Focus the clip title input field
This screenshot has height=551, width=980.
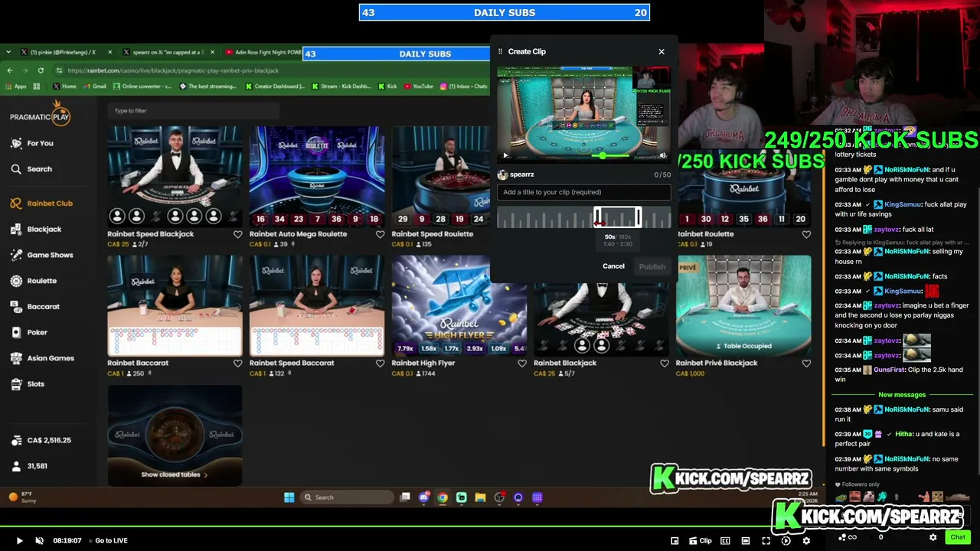pyautogui.click(x=584, y=192)
